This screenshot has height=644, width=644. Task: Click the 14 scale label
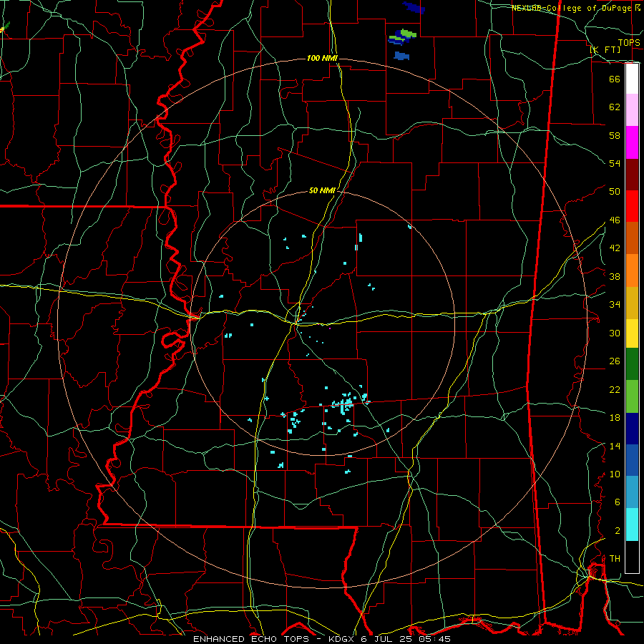tap(615, 446)
